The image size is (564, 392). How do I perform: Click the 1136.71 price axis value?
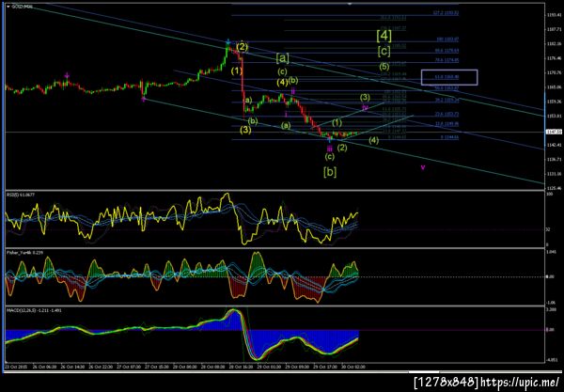[555, 159]
